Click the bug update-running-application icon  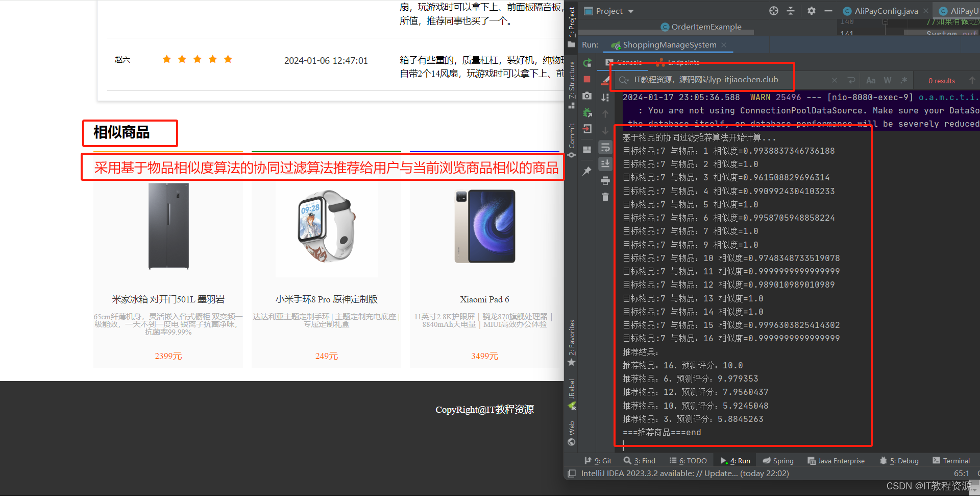click(x=587, y=112)
